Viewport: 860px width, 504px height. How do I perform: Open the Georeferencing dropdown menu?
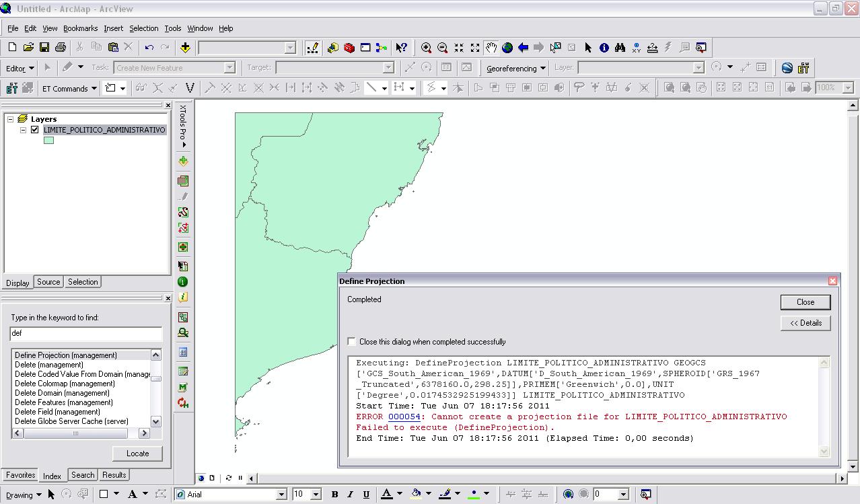click(x=515, y=68)
